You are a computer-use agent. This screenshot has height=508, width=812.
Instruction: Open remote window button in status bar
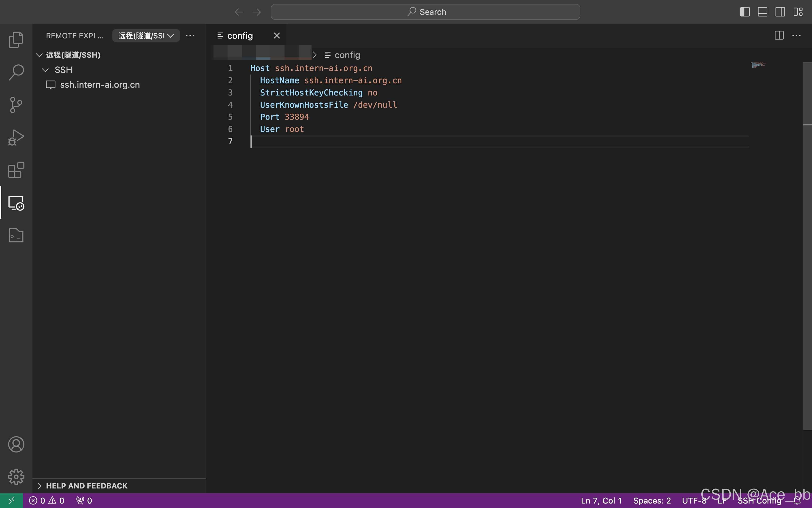click(x=12, y=501)
